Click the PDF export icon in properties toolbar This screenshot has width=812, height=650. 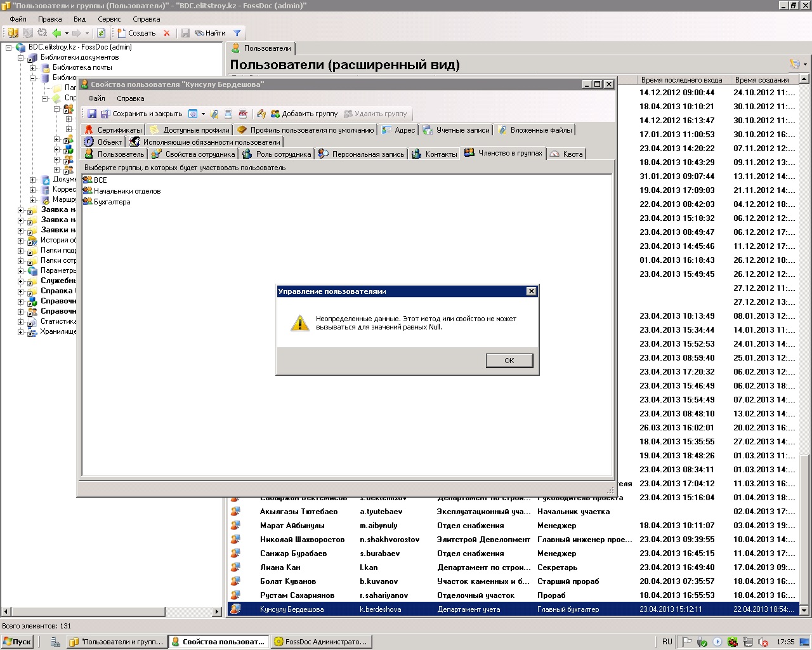[243, 114]
